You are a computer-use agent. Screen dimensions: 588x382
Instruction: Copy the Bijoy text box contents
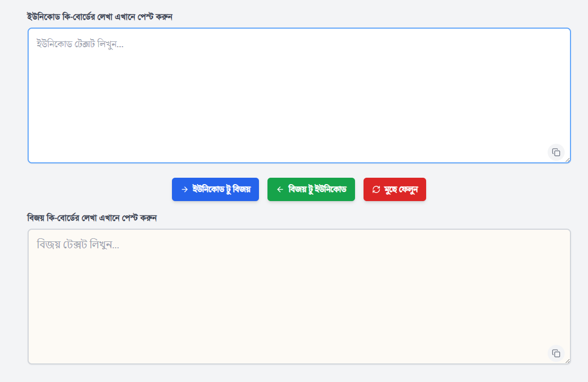pyautogui.click(x=556, y=353)
